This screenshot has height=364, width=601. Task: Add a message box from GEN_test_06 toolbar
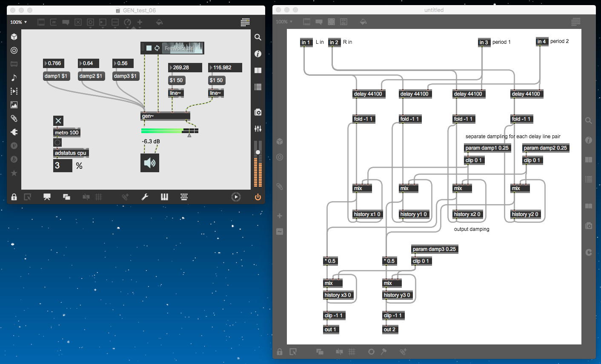point(54,22)
